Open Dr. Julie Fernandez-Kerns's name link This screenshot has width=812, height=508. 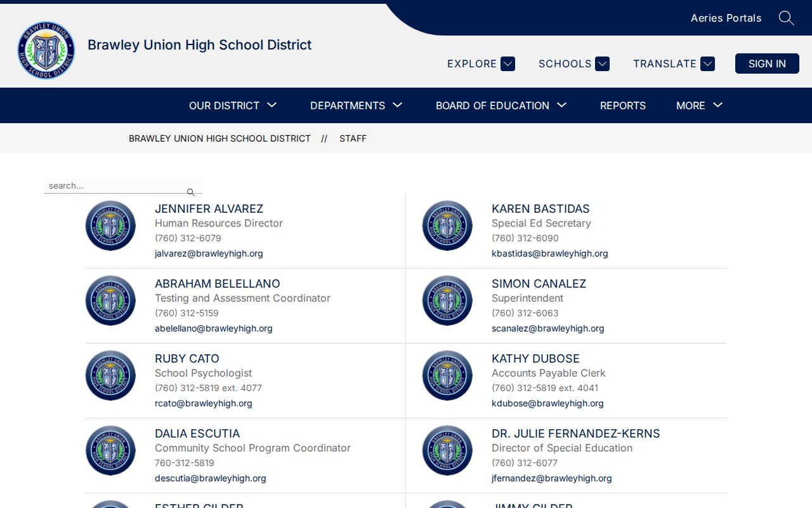576,434
